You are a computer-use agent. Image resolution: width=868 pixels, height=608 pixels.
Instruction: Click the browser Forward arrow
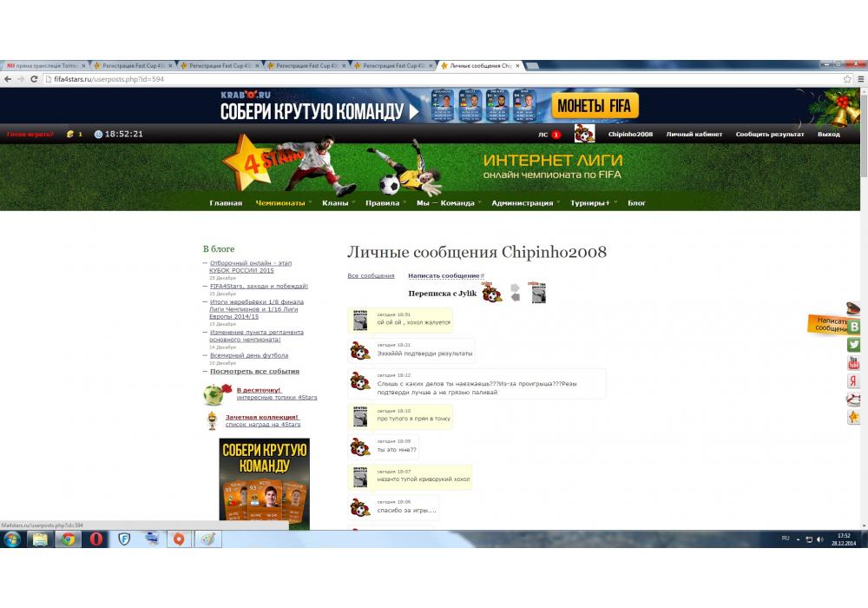coord(21,79)
